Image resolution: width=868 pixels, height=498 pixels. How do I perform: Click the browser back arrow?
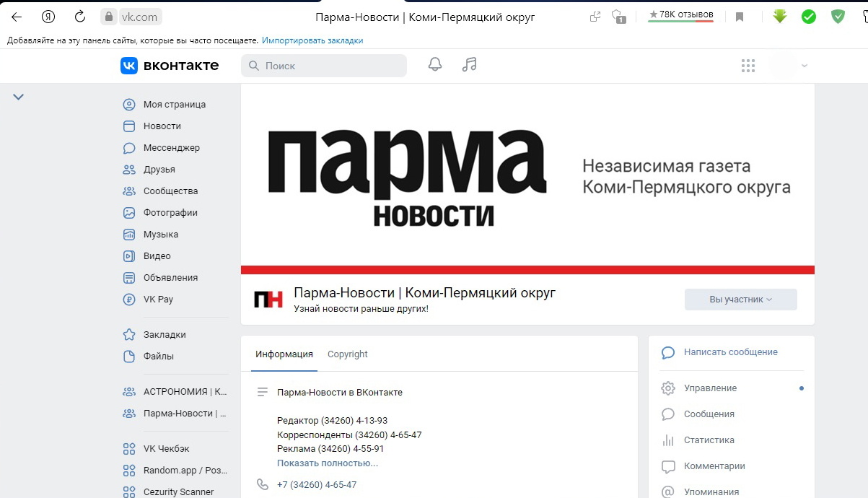point(17,17)
